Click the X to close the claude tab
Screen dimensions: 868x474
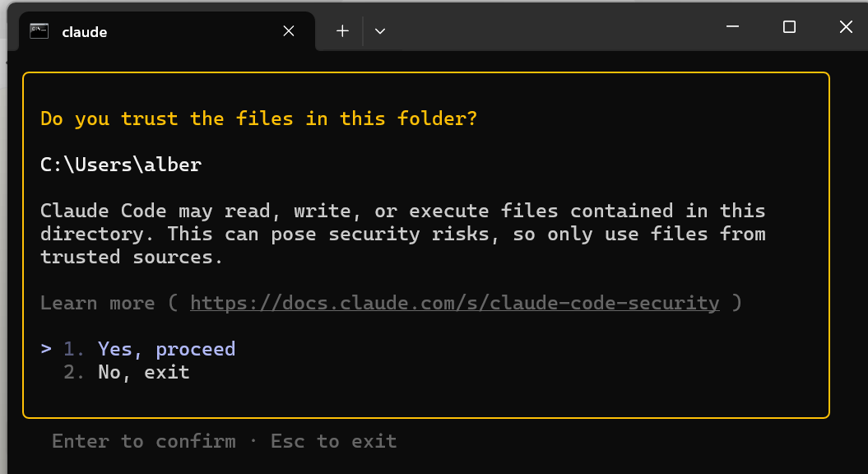click(x=288, y=30)
